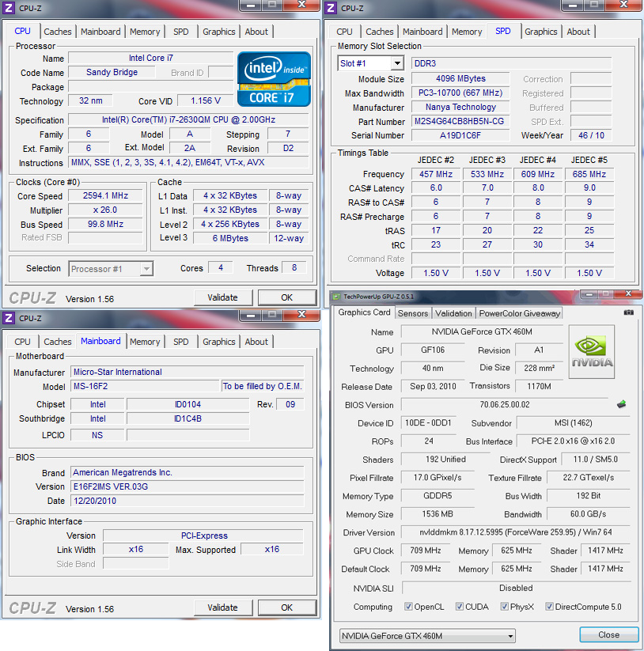Click the Serial Number A19D1C6F value
The height and width of the screenshot is (651, 644).
click(460, 135)
